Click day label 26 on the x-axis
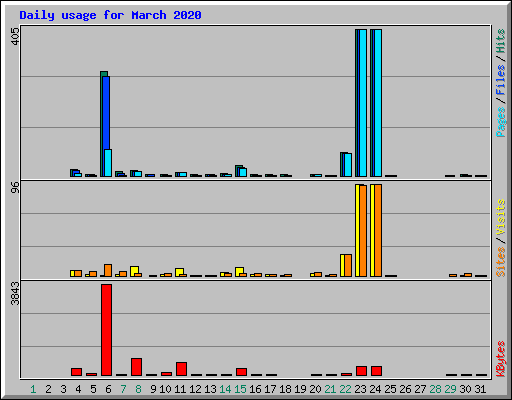The width and height of the screenshot is (512, 400). point(405,389)
